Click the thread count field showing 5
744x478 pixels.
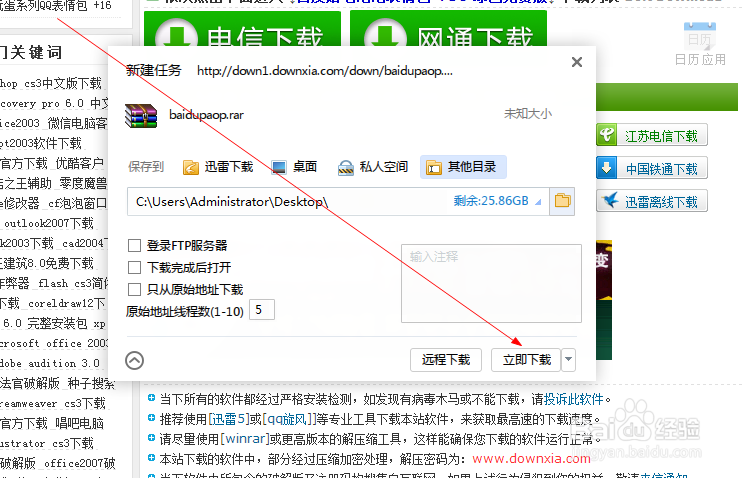(x=262, y=310)
